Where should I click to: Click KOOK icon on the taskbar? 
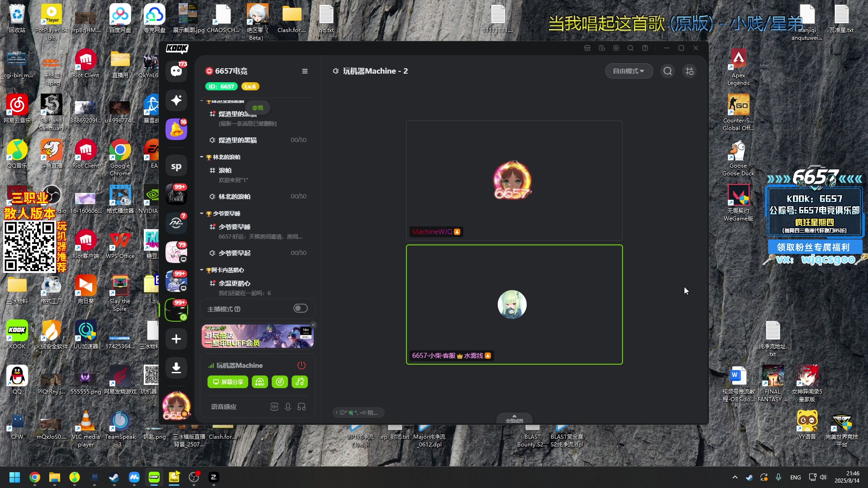click(x=154, y=477)
